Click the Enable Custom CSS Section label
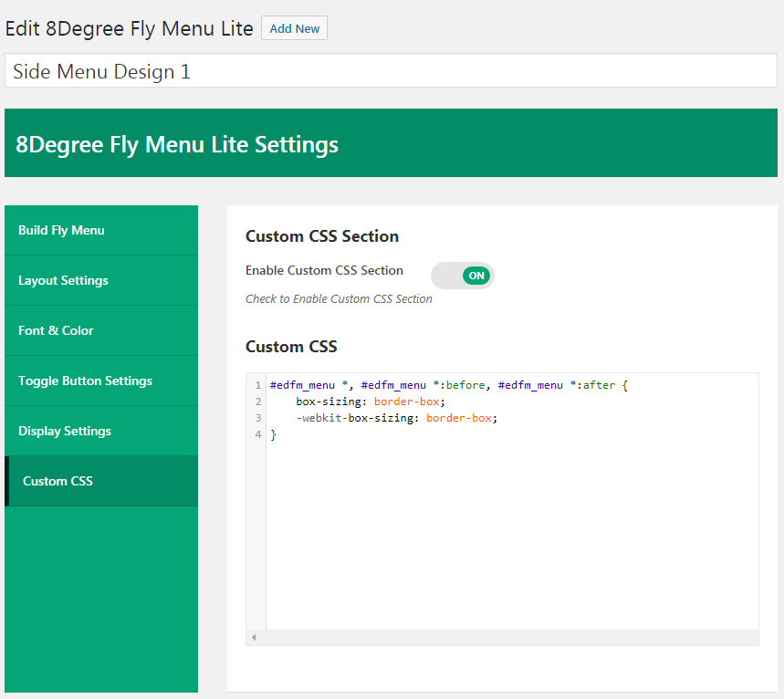 pyautogui.click(x=324, y=270)
